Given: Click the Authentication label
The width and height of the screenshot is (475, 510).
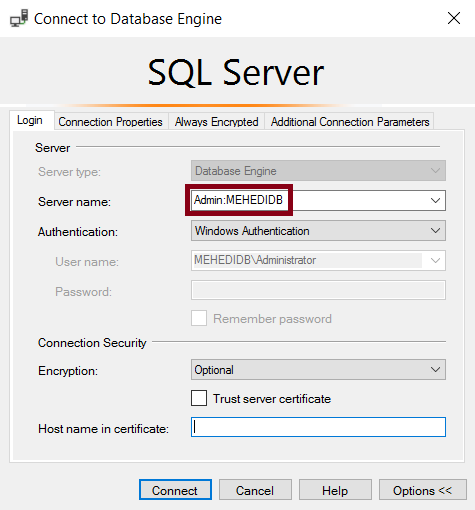Looking at the screenshot, I should [78, 232].
